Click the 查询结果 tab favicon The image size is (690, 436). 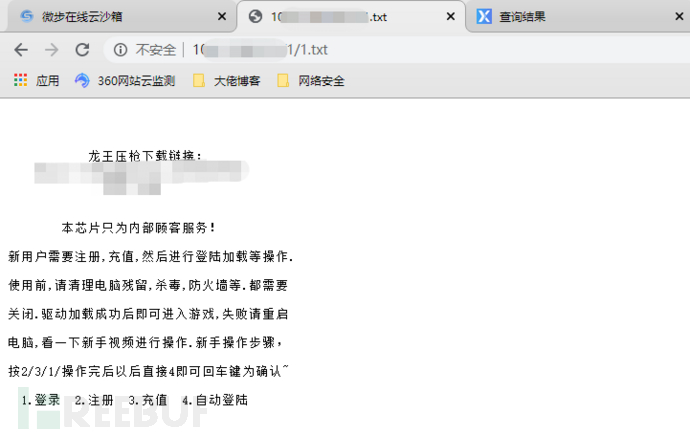click(484, 17)
